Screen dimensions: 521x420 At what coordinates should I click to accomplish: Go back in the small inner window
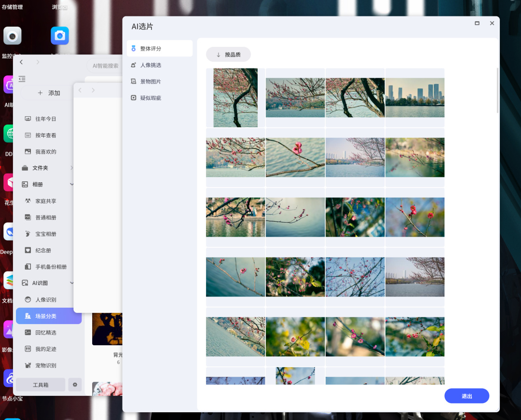coord(80,90)
